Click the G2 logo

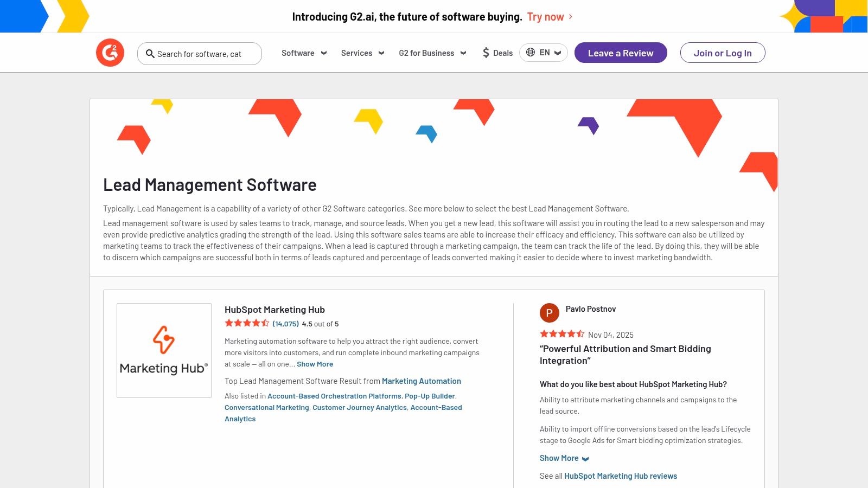111,52
